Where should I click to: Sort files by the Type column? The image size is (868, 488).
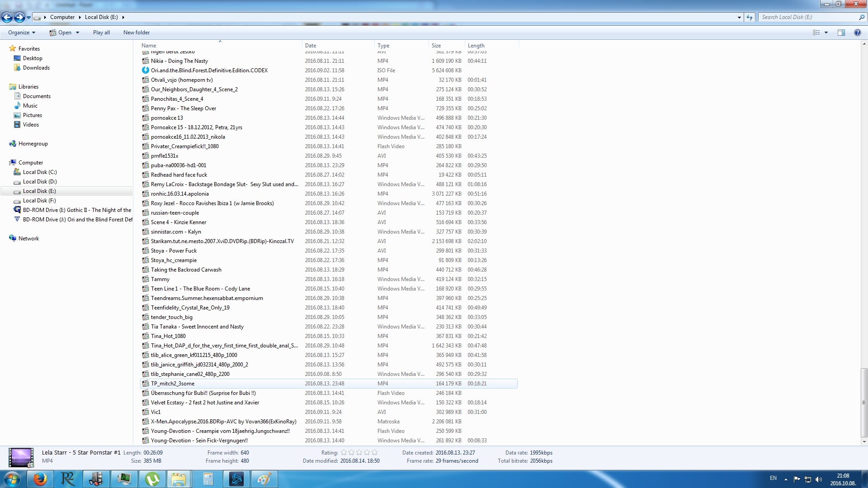tap(401, 46)
